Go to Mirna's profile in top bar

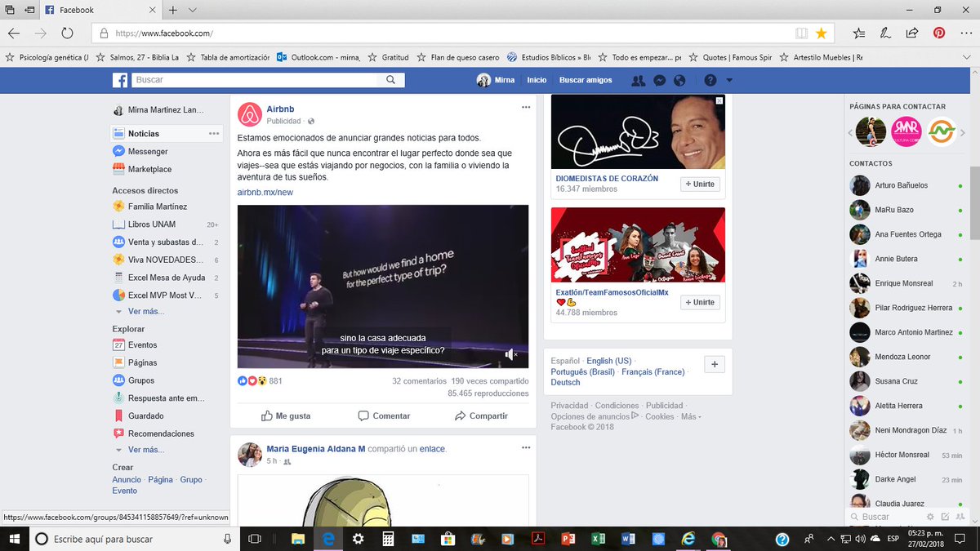(496, 80)
